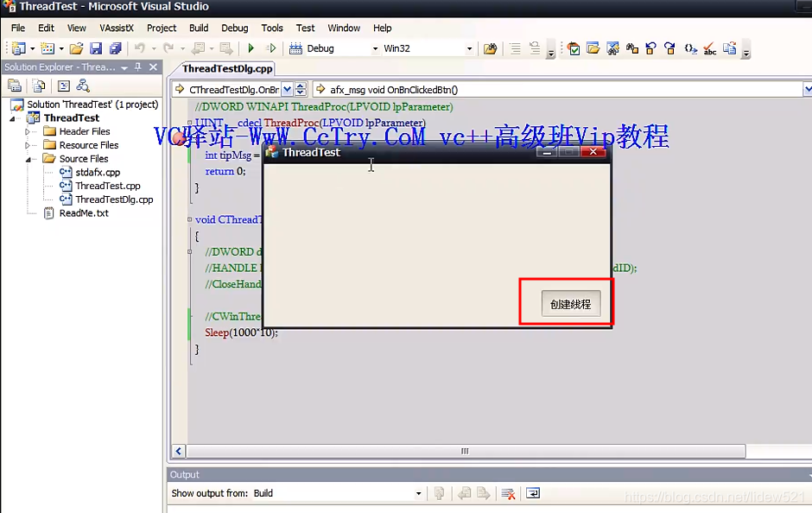Toggle Word Wrap icon in Output panel

click(533, 493)
